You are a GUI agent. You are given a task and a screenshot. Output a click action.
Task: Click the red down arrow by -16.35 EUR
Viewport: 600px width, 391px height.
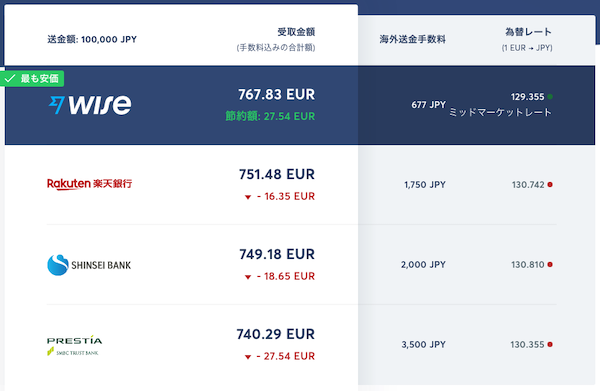click(248, 197)
